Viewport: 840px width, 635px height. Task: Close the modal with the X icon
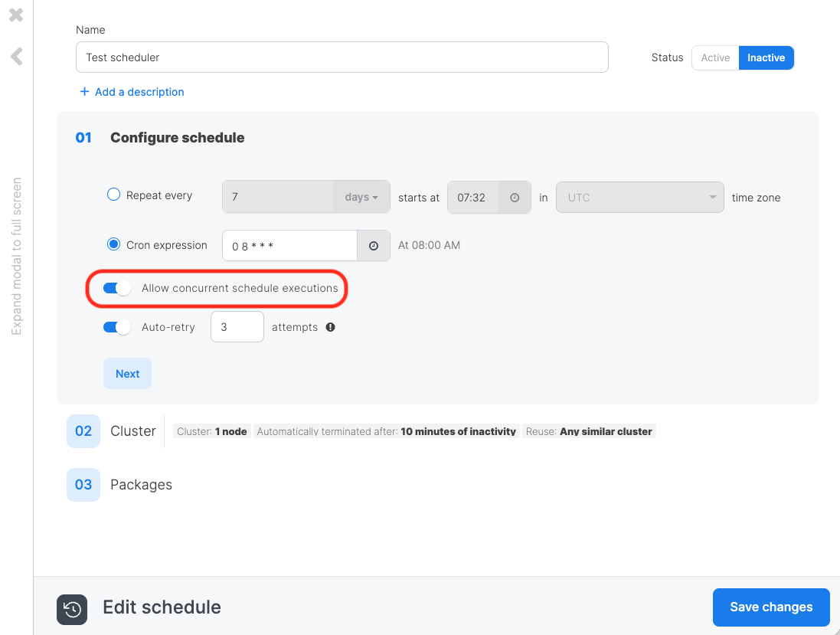point(16,15)
